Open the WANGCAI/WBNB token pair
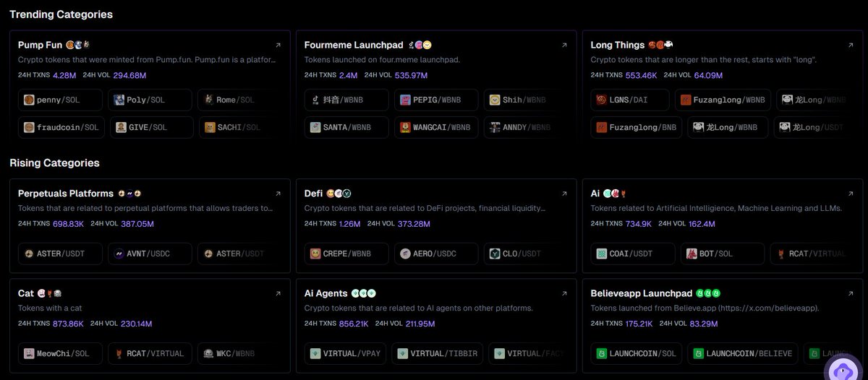The height and width of the screenshot is (380, 868). (436, 127)
